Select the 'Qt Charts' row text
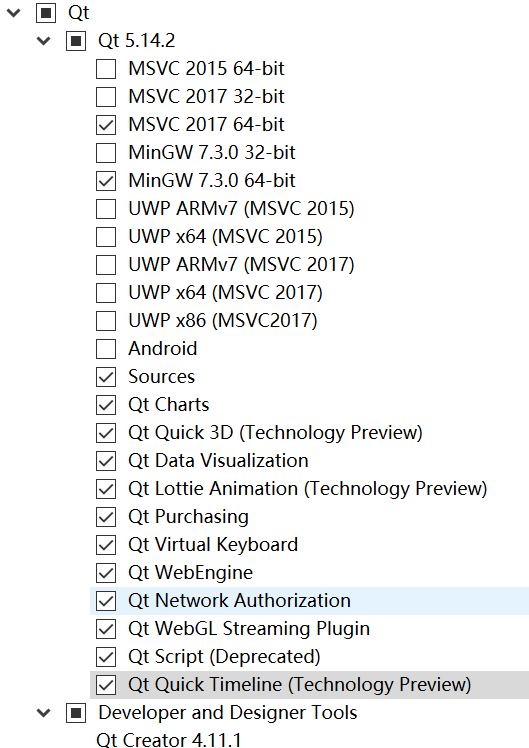Screen dimensions: 529x748 (169, 405)
